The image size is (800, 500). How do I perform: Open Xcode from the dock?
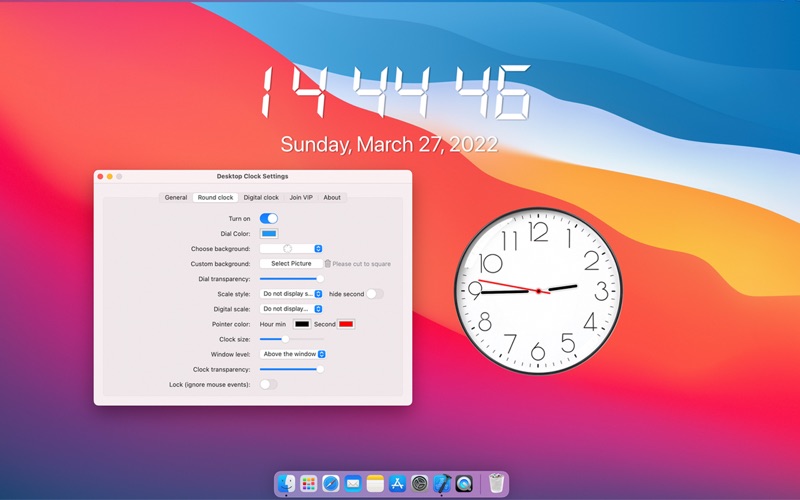[442, 483]
